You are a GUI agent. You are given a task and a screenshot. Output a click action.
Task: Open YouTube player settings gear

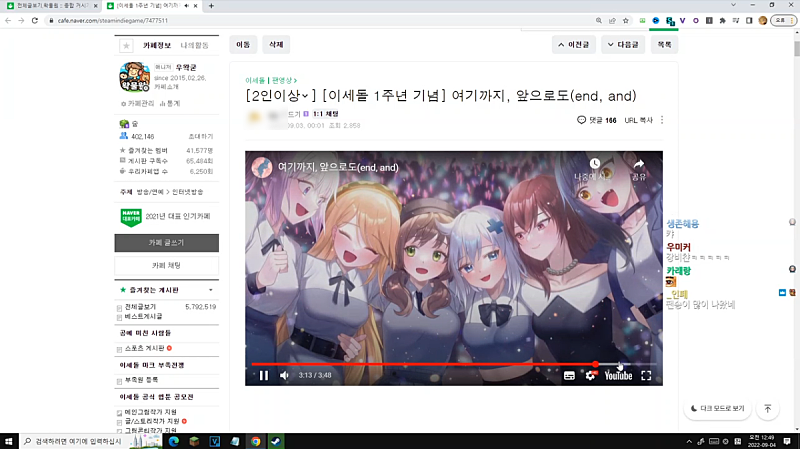pos(590,376)
